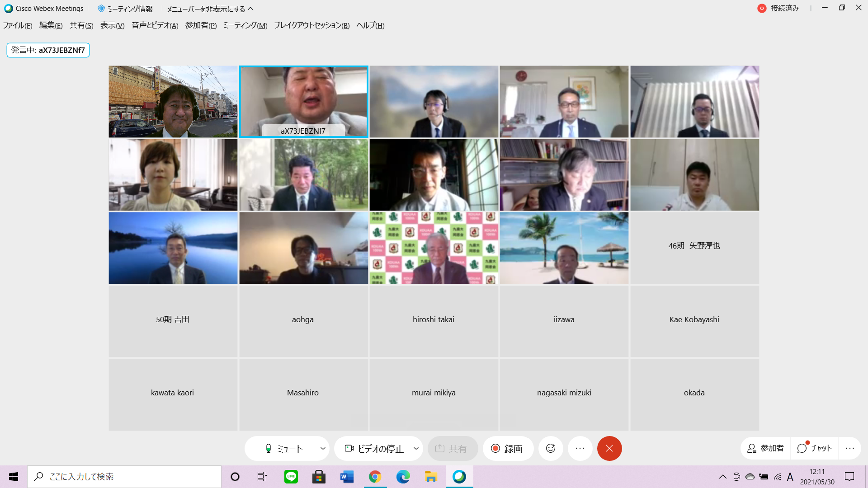Image resolution: width=868 pixels, height=488 pixels.
Task: Click Webex Meetings taskbar icon
Action: point(459,477)
